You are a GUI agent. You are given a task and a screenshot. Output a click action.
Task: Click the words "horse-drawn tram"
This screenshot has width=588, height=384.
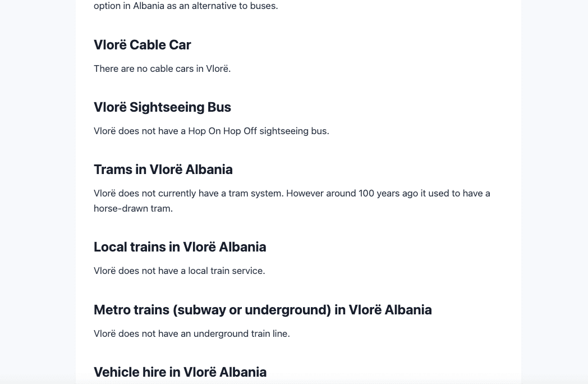pyautogui.click(x=133, y=208)
